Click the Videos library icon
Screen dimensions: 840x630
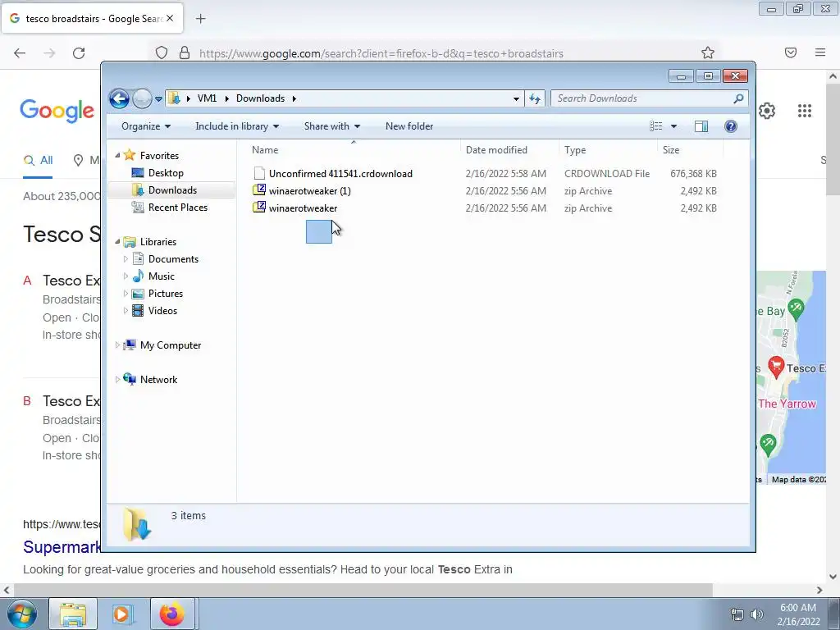click(x=138, y=311)
